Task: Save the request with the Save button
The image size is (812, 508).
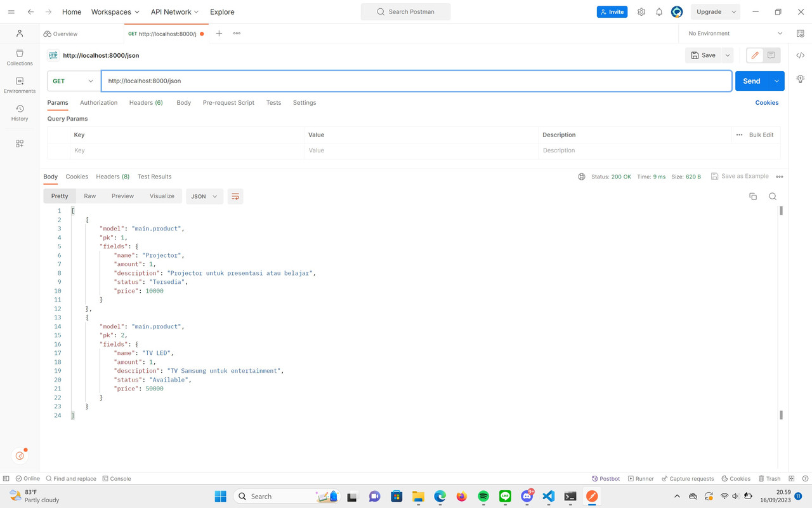Action: (704, 55)
